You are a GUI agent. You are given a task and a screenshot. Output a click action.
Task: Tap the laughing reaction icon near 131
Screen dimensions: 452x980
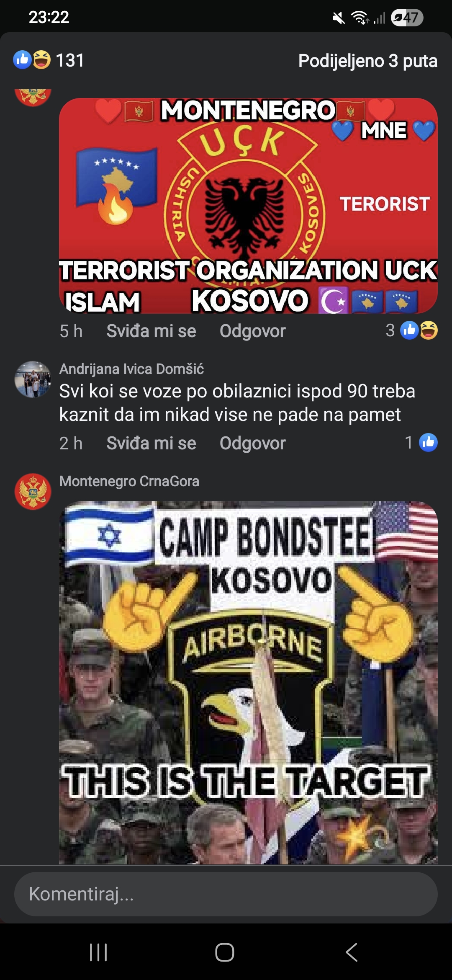[x=41, y=59]
